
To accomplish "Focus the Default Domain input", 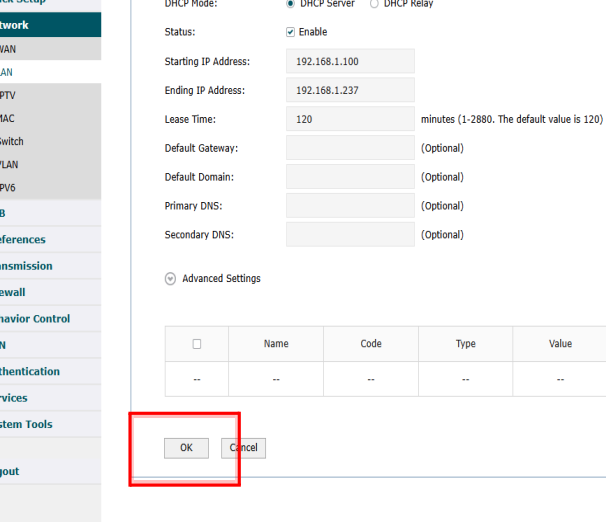I will click(350, 177).
